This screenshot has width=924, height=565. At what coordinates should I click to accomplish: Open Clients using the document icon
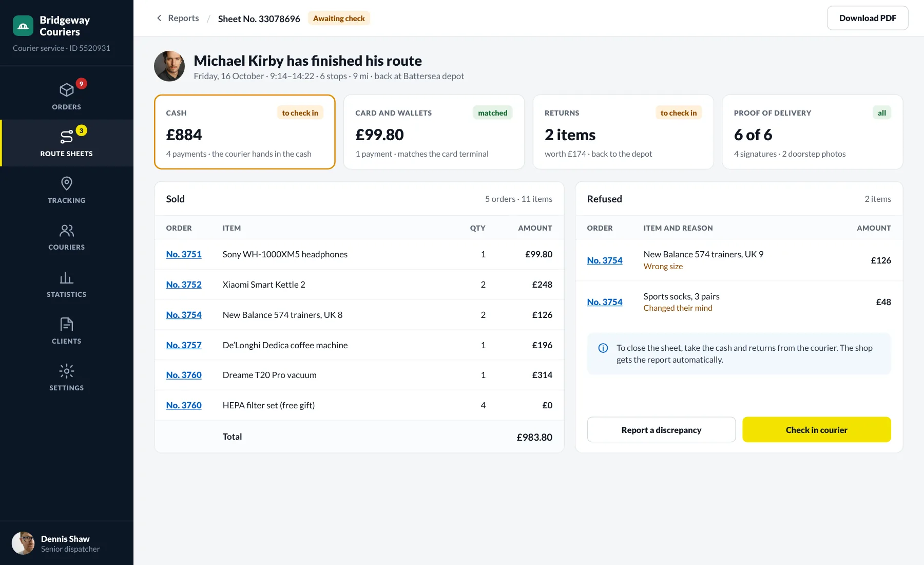(67, 324)
